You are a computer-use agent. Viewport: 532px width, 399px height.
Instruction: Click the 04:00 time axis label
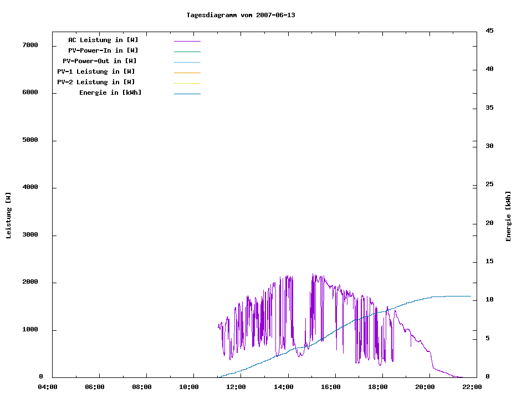pos(48,387)
